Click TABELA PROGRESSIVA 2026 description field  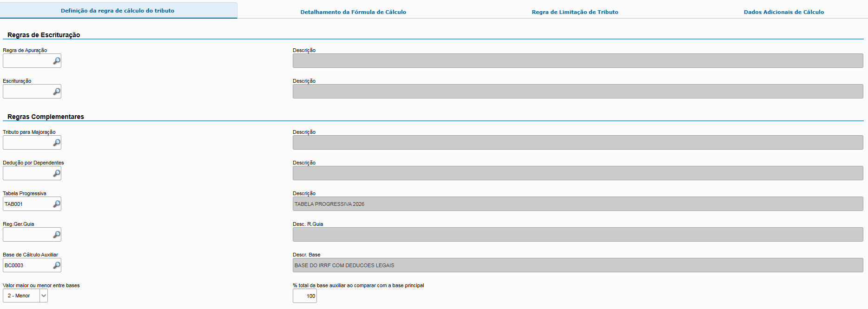(578, 204)
